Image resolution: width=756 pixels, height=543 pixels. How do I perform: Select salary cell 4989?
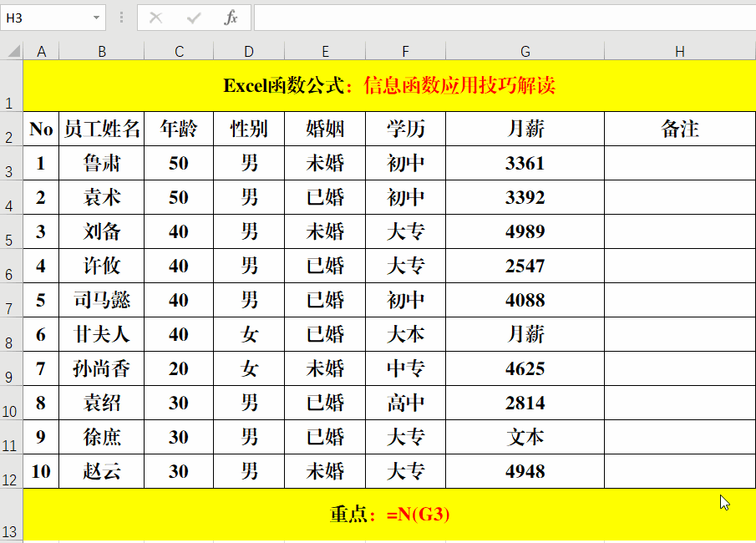pos(525,231)
